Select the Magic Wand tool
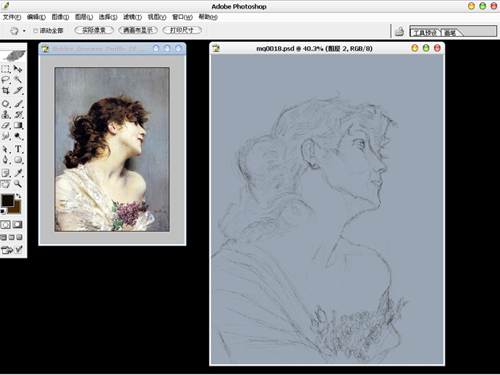This screenshot has width=500, height=375. 18,80
